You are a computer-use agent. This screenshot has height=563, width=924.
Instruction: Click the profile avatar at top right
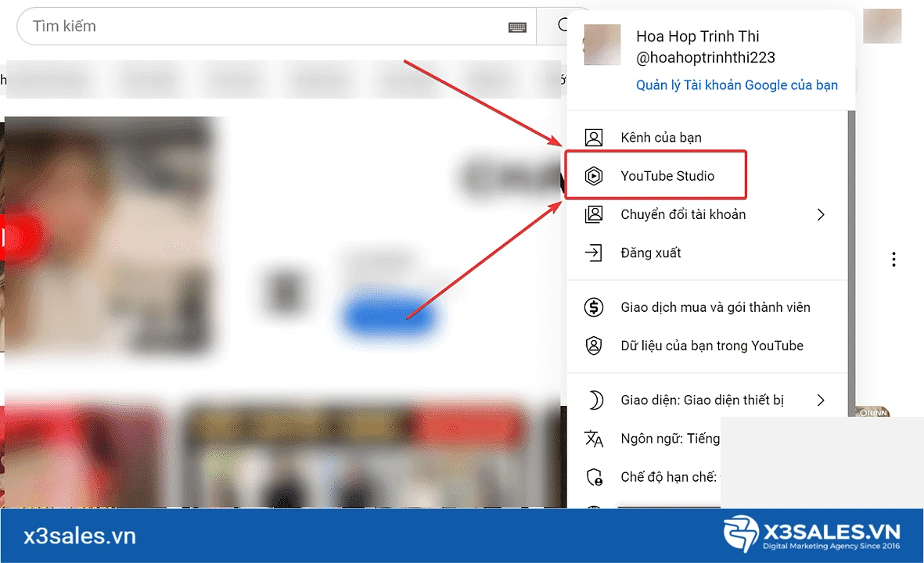click(x=883, y=26)
